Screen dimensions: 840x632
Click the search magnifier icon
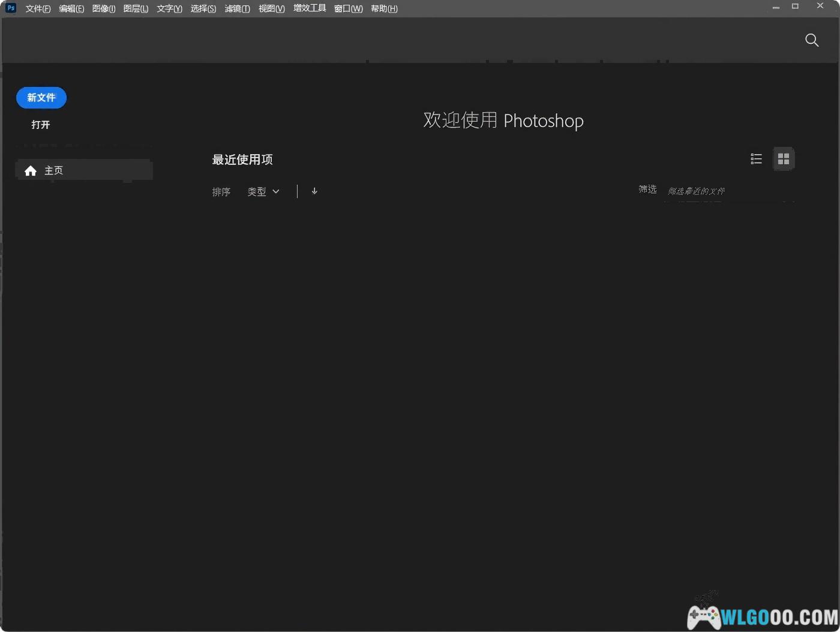(x=811, y=40)
